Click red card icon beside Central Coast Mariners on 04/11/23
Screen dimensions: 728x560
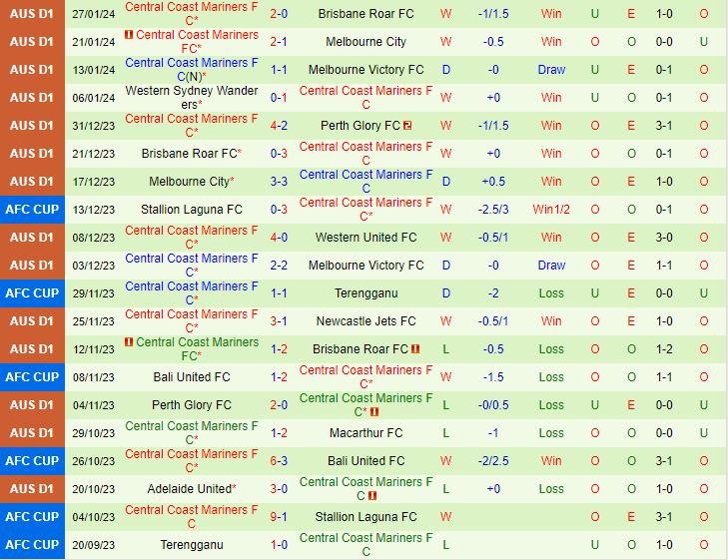(x=374, y=412)
